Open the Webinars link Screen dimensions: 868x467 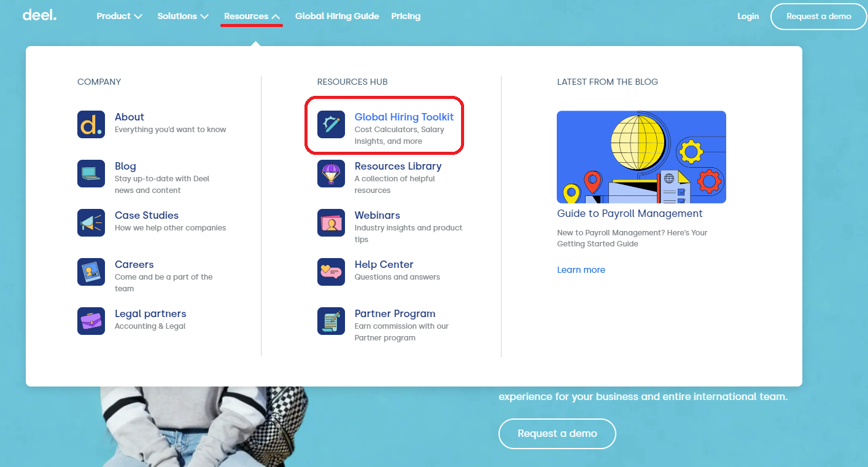[x=377, y=215]
